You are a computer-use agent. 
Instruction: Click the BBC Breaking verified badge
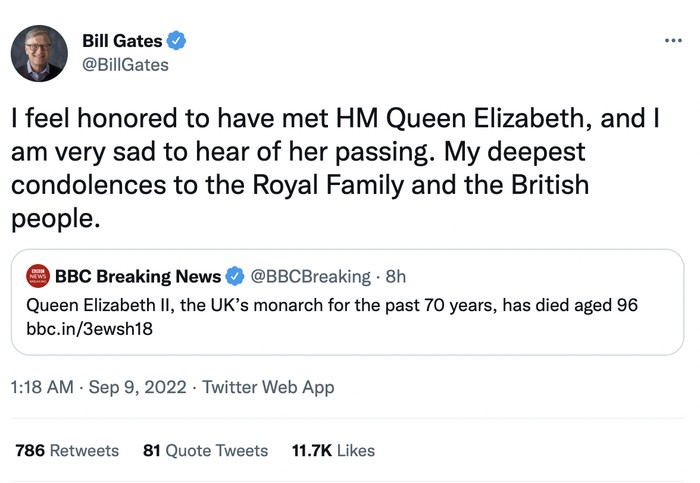[235, 276]
